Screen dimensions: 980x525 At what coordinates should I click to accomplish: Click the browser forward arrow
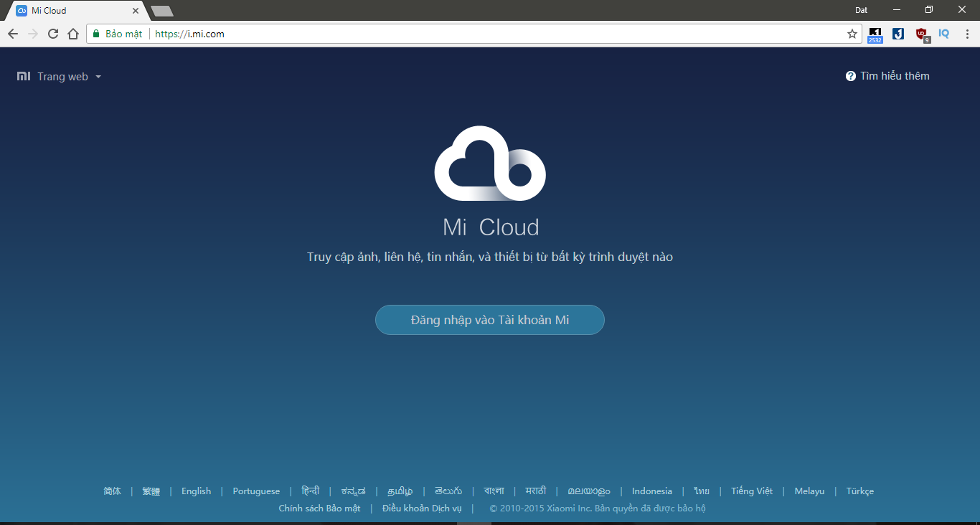33,34
